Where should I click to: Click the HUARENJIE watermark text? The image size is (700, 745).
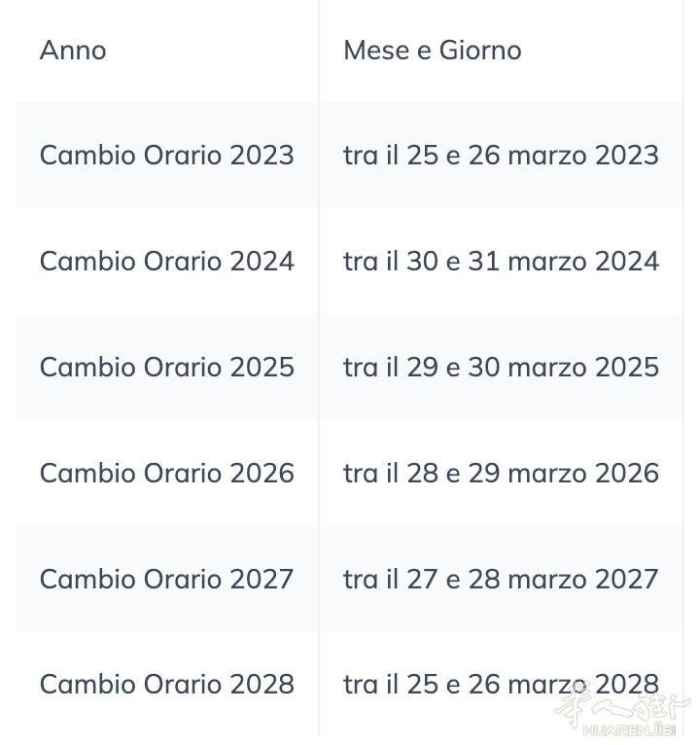(x=629, y=730)
